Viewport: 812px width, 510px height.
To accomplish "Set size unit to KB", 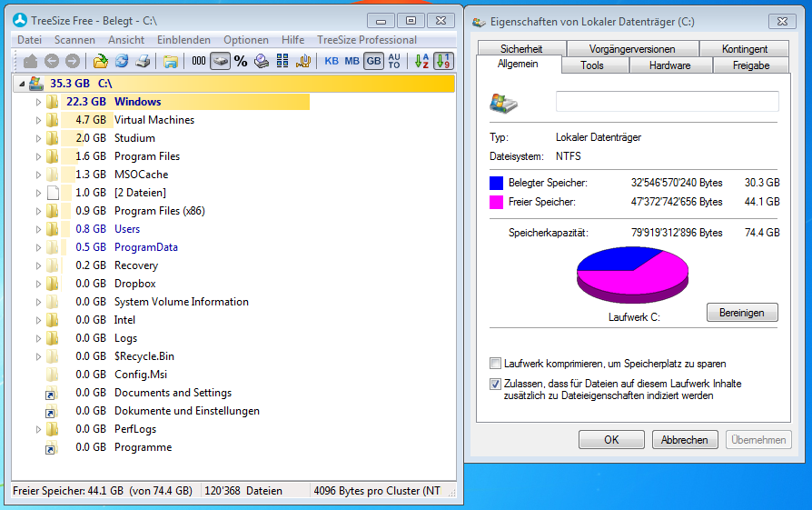I will point(332,61).
